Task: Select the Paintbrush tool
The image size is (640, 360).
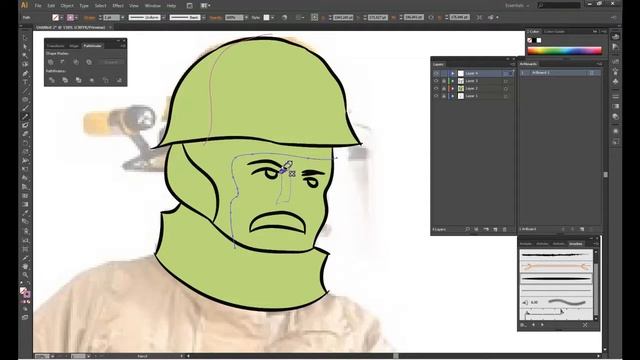Action: click(x=25, y=108)
